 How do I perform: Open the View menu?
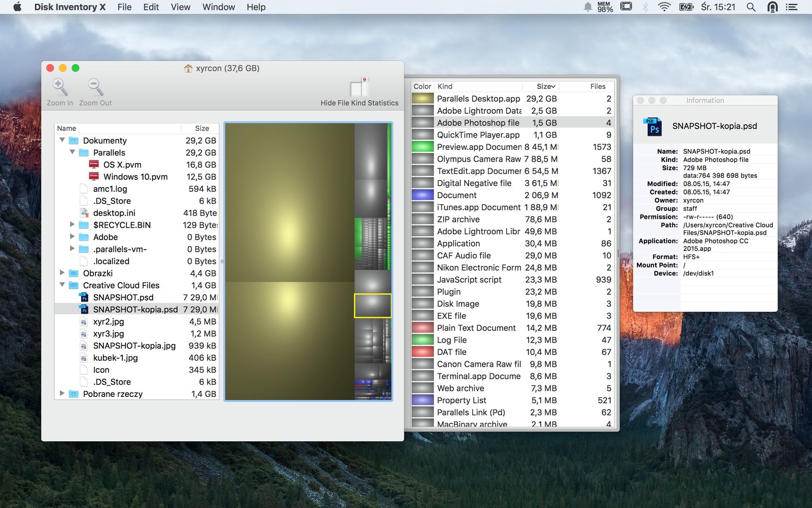click(180, 7)
